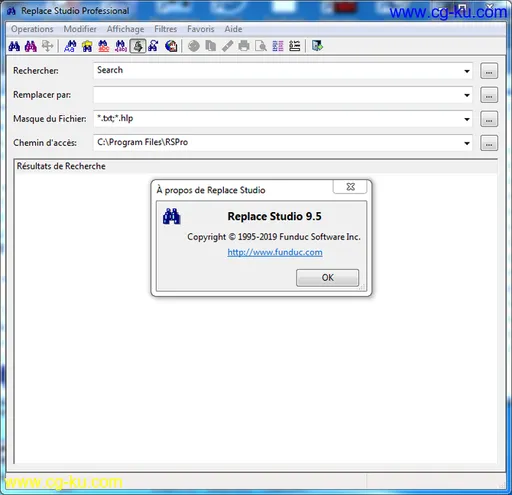Viewport: 512px width, 495px height.
Task: Click the blue binoculars Search toolbar icon
Action: 14,46
